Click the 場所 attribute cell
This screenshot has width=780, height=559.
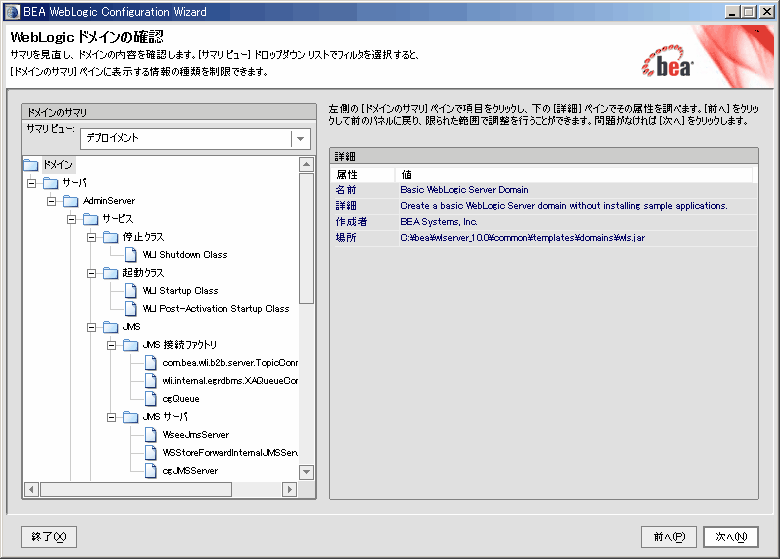(x=364, y=238)
